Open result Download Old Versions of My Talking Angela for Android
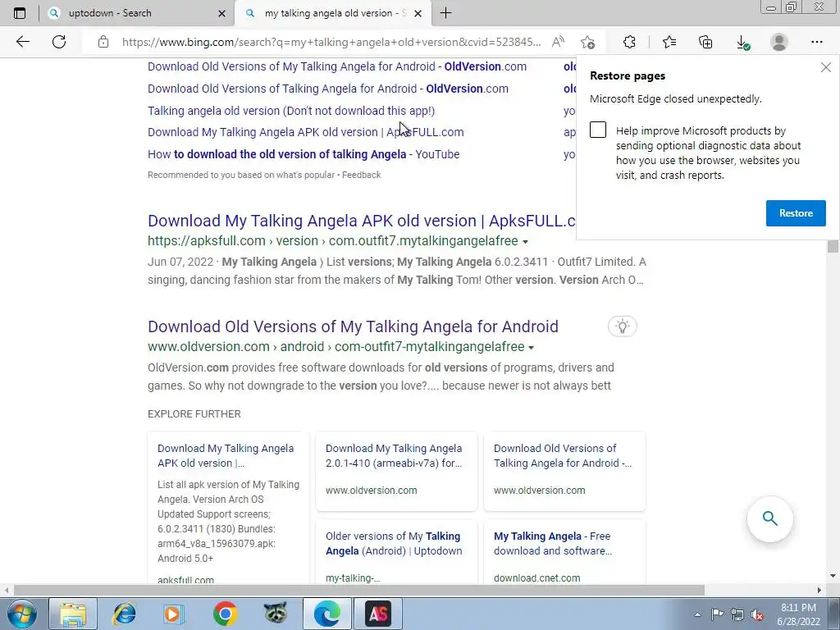The width and height of the screenshot is (840, 630). point(353,326)
